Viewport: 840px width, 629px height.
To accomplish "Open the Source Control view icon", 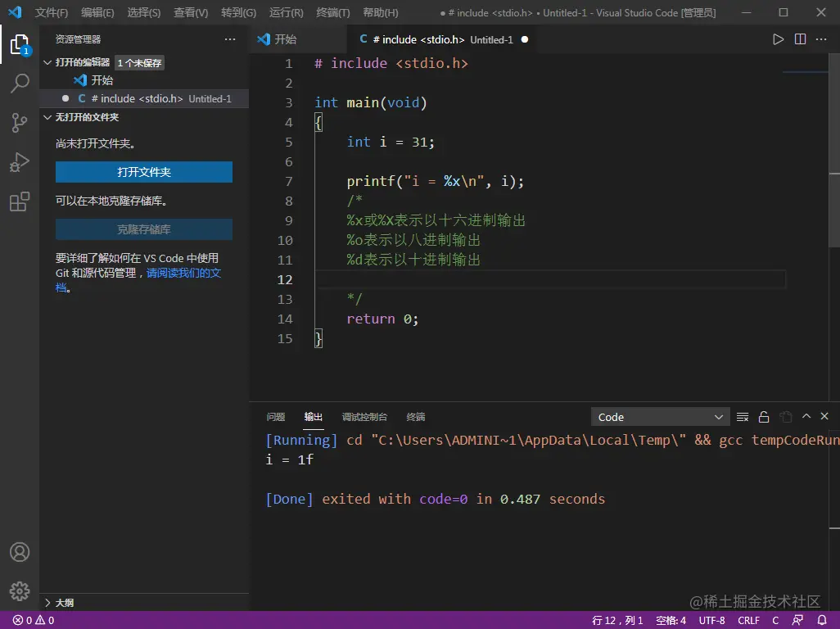I will 20,123.
